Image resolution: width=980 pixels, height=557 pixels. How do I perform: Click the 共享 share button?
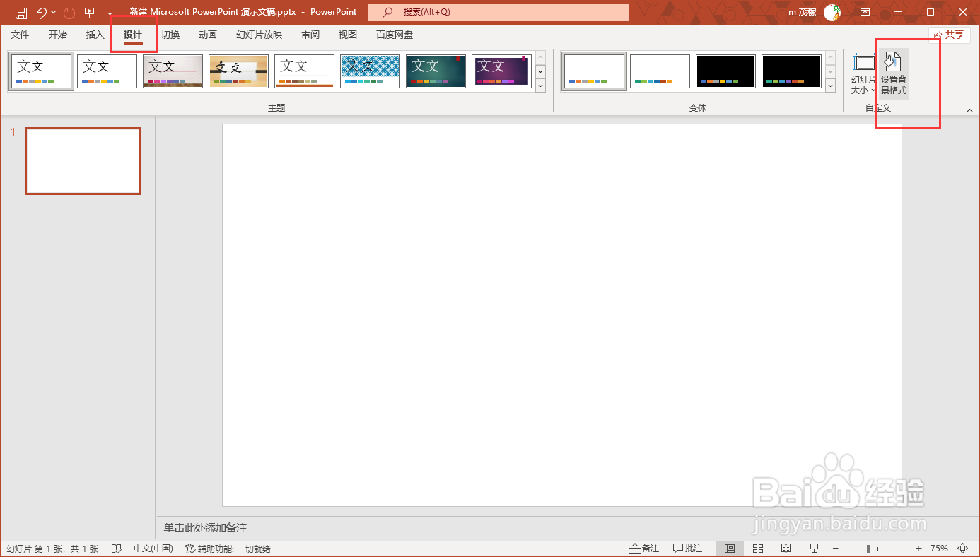950,35
